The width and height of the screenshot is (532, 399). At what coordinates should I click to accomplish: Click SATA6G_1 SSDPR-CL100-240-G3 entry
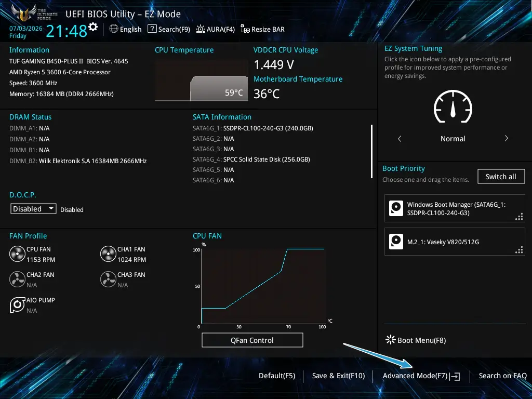point(253,128)
